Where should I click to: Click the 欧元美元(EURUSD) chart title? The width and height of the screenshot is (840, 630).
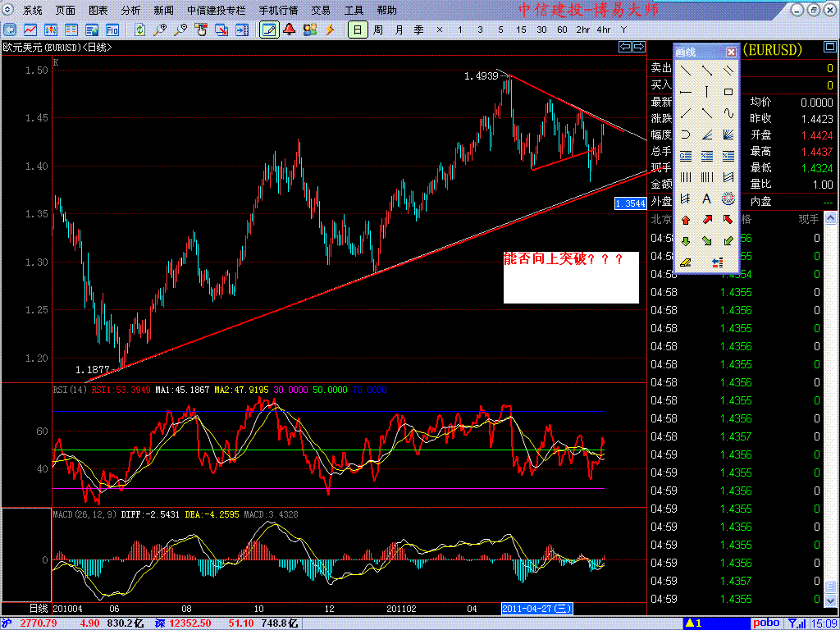point(57,47)
